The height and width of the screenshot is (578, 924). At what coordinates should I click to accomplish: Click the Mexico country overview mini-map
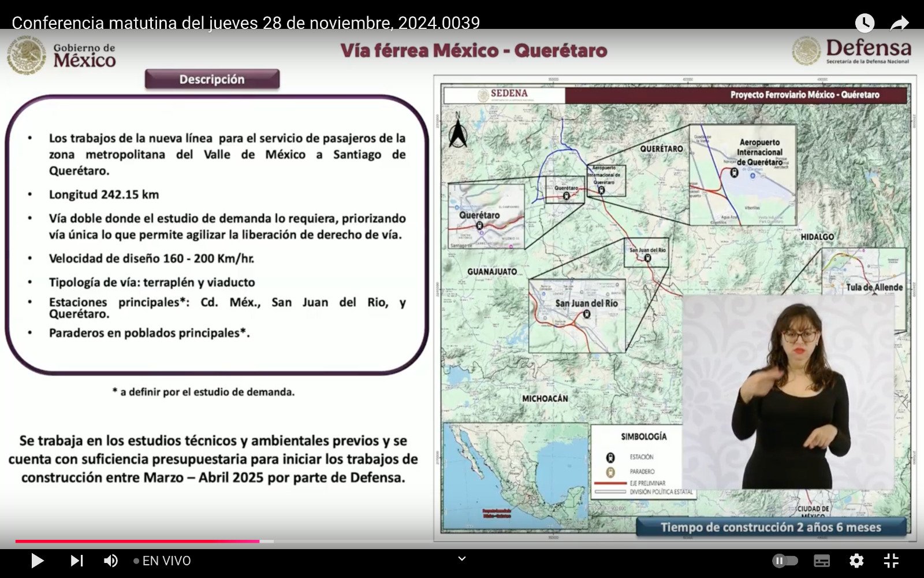pyautogui.click(x=515, y=475)
